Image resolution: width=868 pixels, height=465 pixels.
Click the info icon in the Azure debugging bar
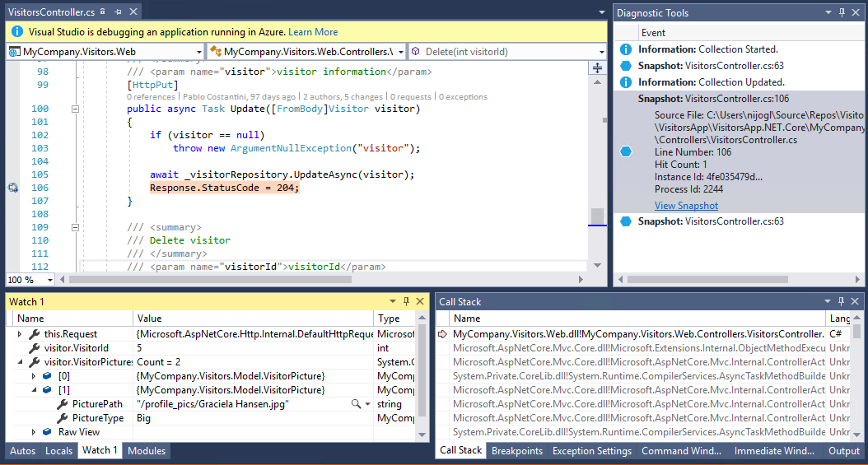pos(17,32)
